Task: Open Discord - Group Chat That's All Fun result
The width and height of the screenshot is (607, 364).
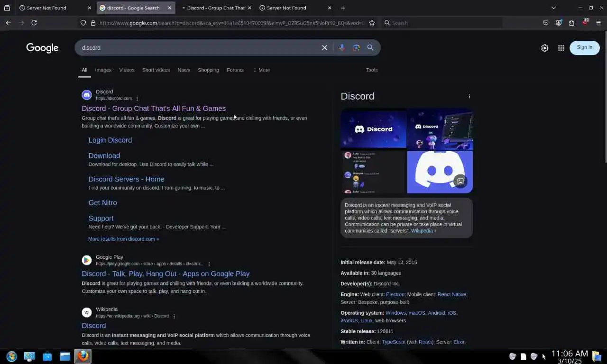Action: pyautogui.click(x=154, y=109)
